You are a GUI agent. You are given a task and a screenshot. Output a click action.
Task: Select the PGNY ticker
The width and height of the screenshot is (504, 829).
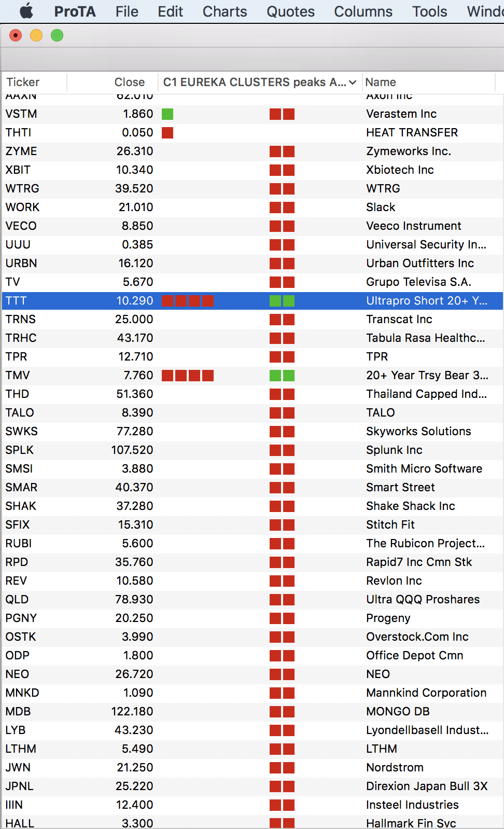pos(21,618)
